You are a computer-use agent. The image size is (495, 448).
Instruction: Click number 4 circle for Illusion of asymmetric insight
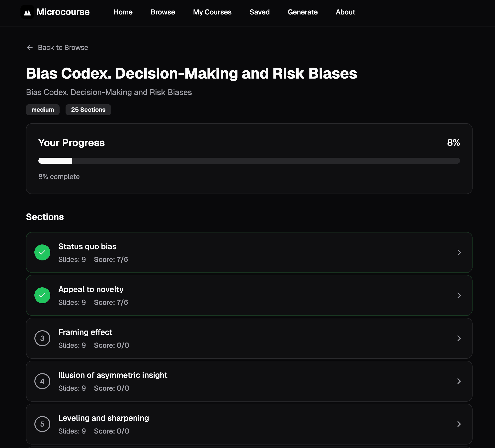42,381
